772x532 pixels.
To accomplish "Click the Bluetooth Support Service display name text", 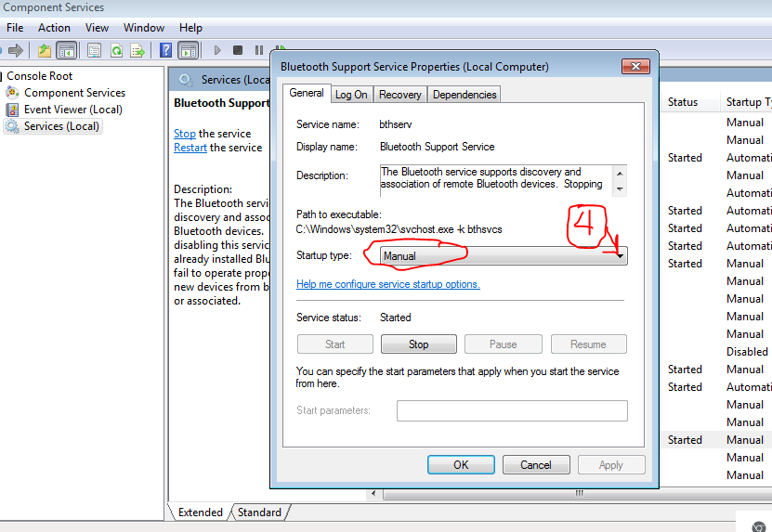I will [x=438, y=147].
